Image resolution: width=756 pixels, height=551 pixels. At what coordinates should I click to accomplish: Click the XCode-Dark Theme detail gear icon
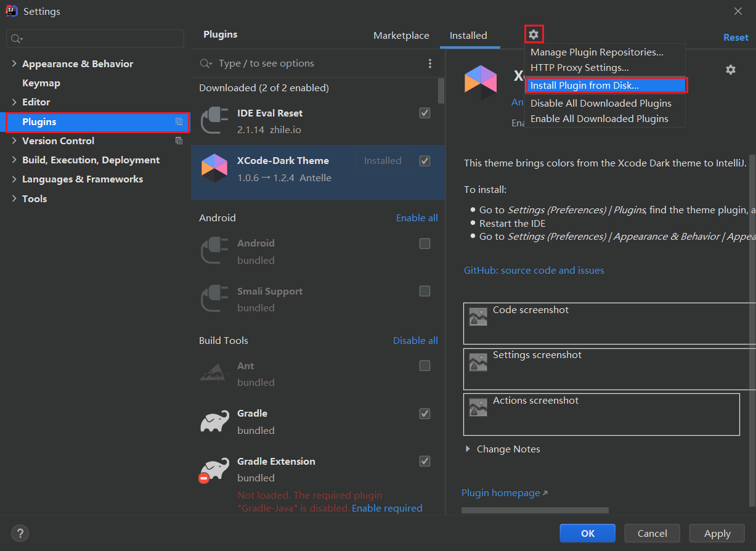[x=730, y=70]
